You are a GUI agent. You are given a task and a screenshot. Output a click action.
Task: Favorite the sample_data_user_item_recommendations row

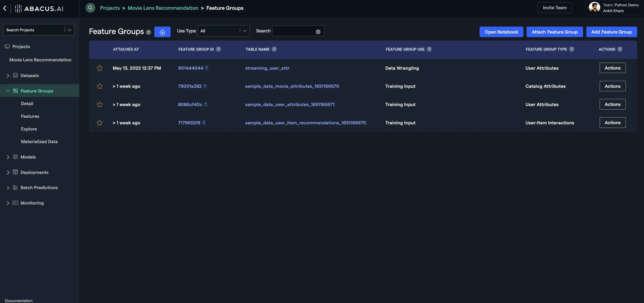(x=99, y=123)
